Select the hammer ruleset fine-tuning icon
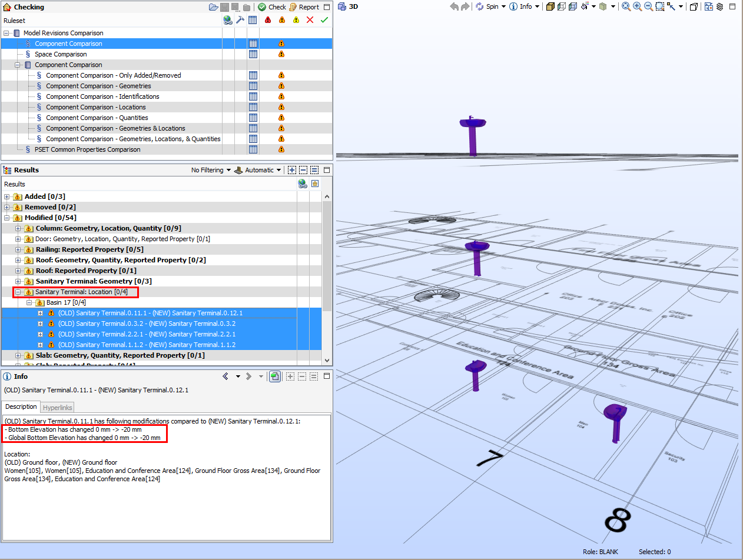 [240, 19]
